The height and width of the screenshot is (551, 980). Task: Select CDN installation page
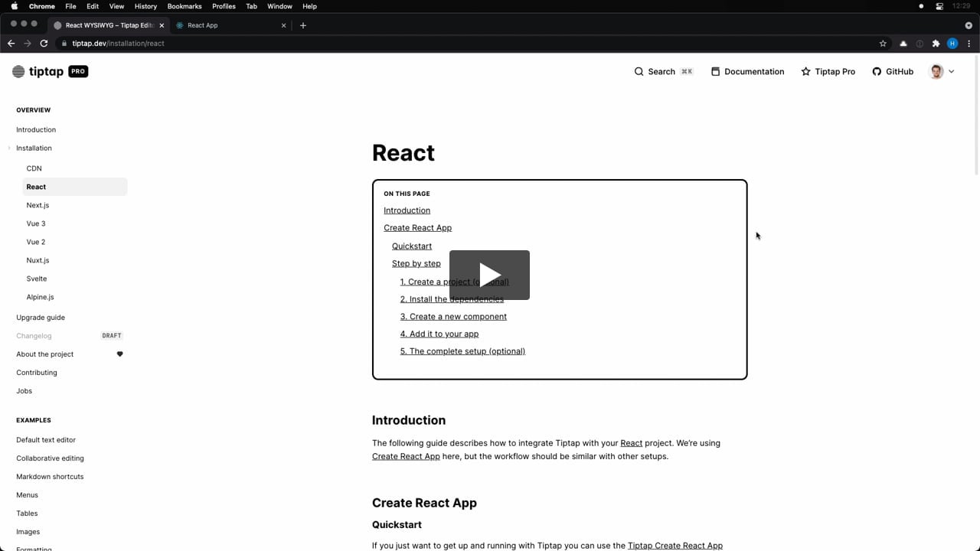point(34,168)
